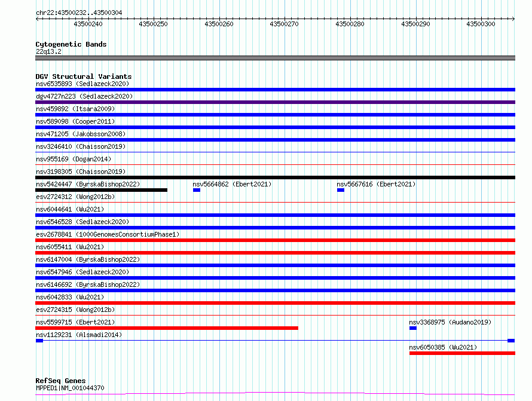532x401 pixels.
Task: Select nsv3246410 (Chaisson2019) variant label
Action: pos(81,146)
